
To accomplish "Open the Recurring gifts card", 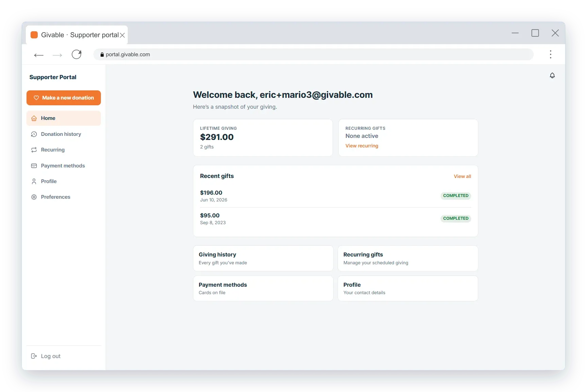I will pos(408,258).
